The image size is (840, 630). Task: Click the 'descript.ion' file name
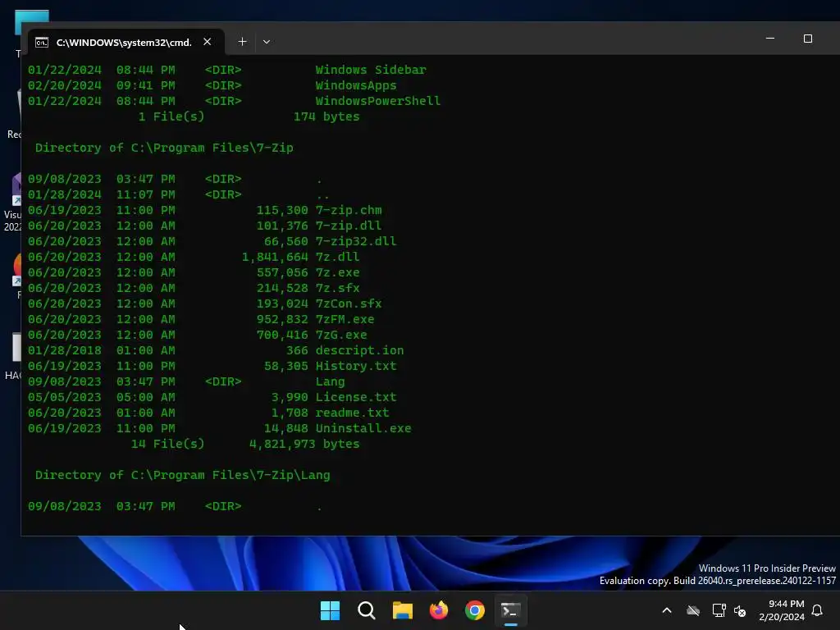click(x=359, y=350)
